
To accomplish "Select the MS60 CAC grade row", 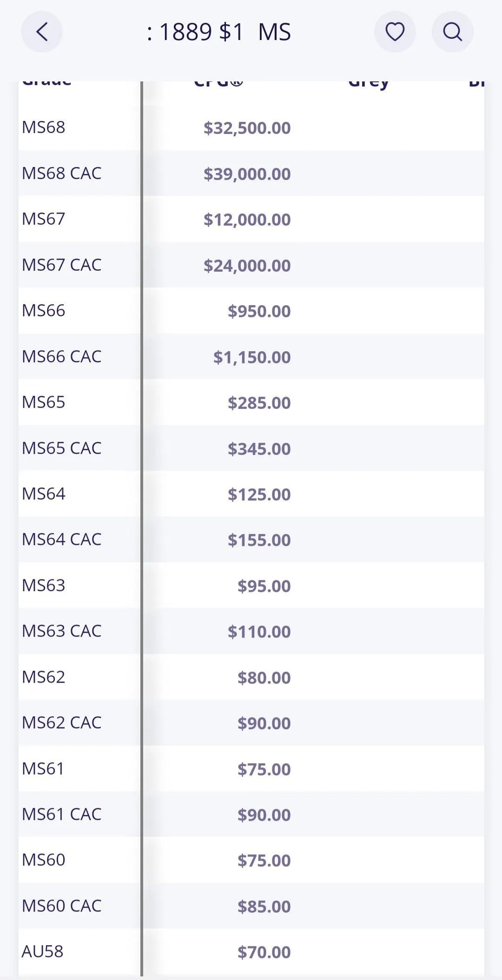I will tap(251, 906).
